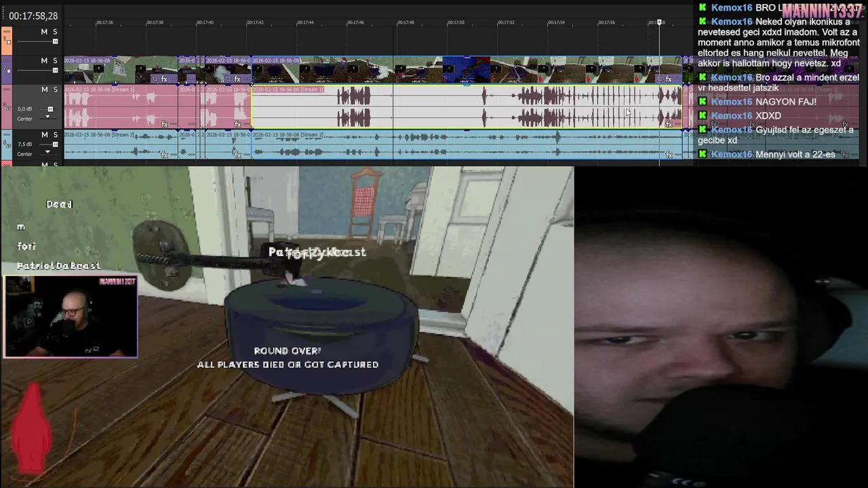This screenshot has width=868, height=488.
Task: Mute track 1 with its M button
Action: pyautogui.click(x=44, y=32)
